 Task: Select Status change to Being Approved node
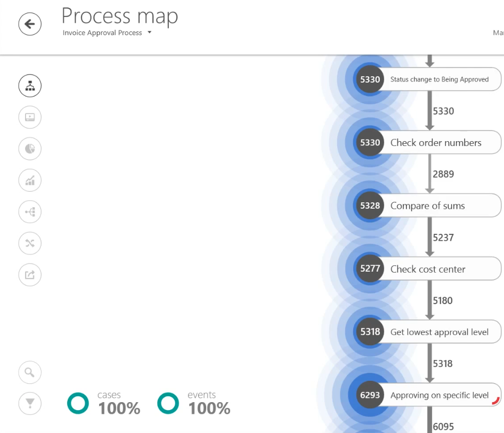pyautogui.click(x=439, y=79)
